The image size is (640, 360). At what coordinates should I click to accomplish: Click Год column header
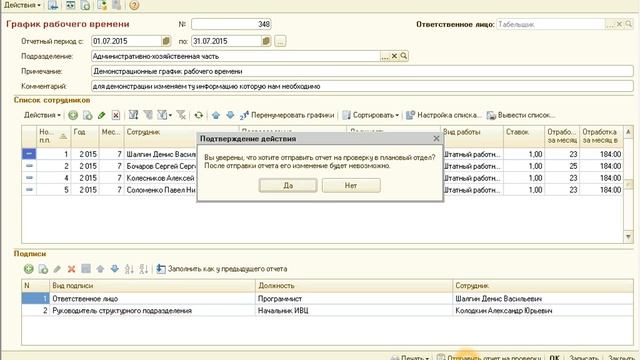point(85,136)
